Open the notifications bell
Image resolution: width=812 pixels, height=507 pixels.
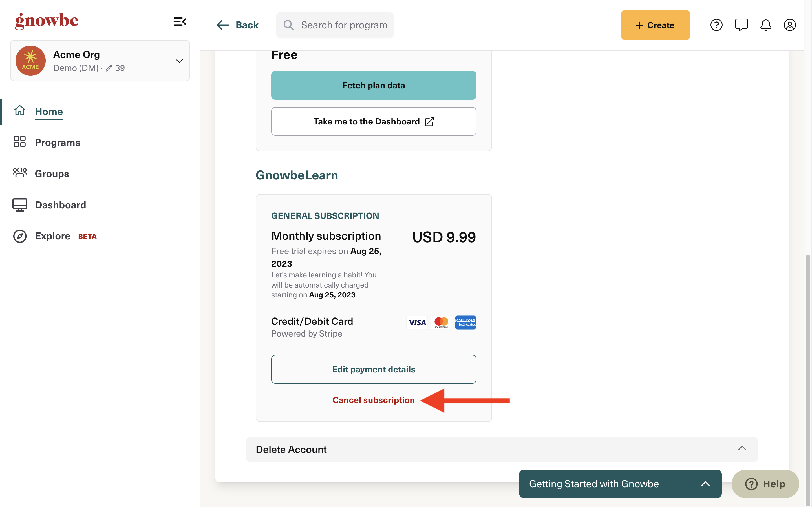[x=766, y=25]
